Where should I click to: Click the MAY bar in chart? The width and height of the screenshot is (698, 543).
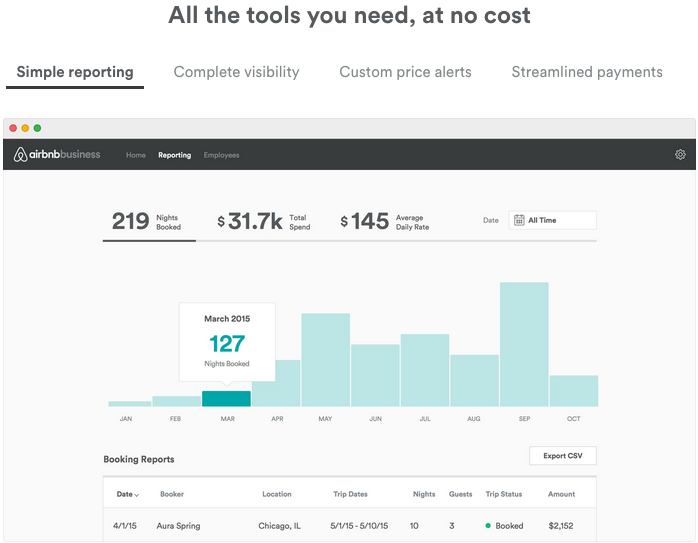coord(325,360)
